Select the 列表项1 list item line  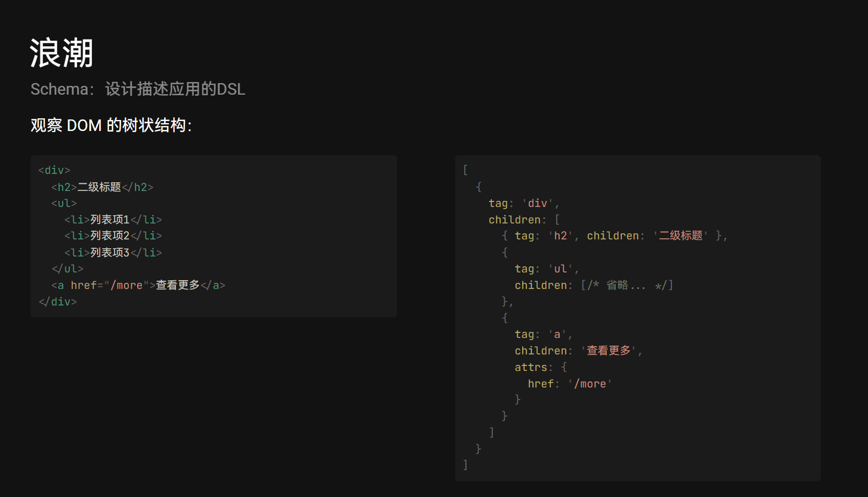tap(113, 220)
